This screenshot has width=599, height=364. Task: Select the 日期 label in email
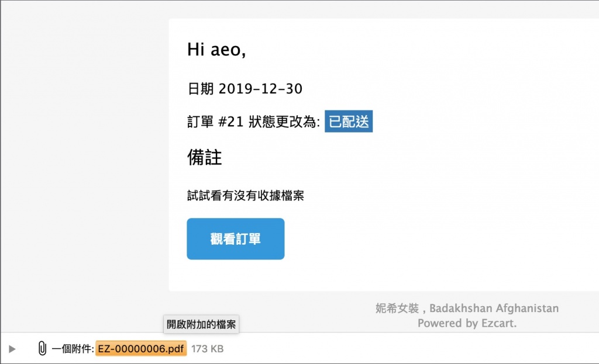pyautogui.click(x=200, y=89)
